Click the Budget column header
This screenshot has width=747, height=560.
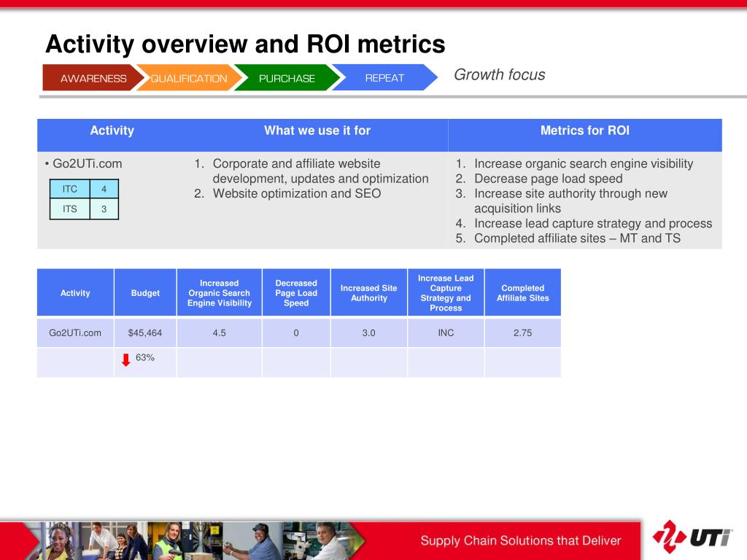(145, 292)
